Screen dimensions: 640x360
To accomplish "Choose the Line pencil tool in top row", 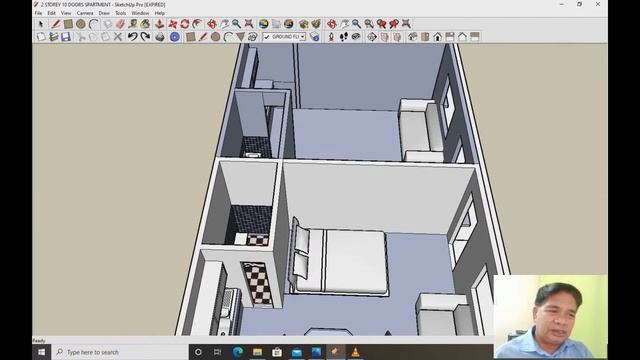I will tap(55, 24).
